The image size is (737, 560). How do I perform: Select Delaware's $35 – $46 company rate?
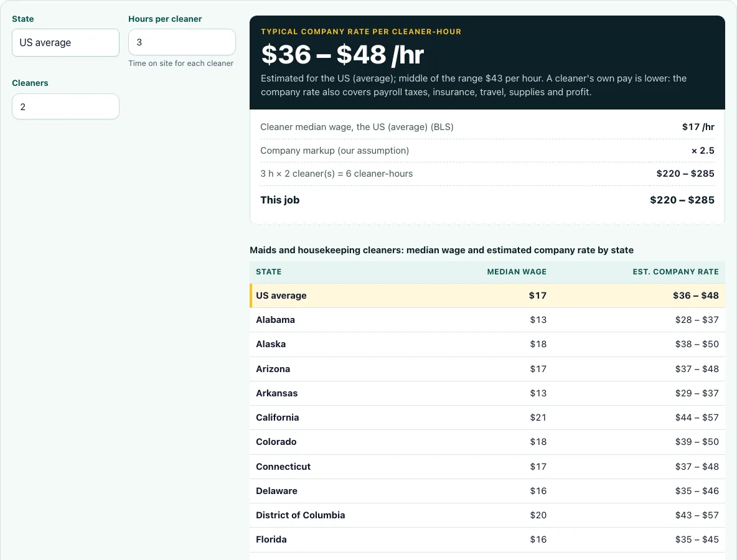coord(697,491)
